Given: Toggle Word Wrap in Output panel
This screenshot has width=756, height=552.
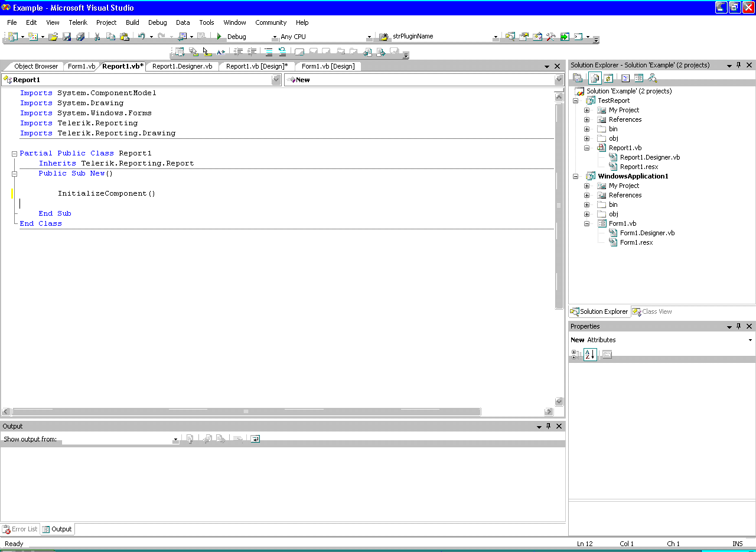Looking at the screenshot, I should point(255,439).
